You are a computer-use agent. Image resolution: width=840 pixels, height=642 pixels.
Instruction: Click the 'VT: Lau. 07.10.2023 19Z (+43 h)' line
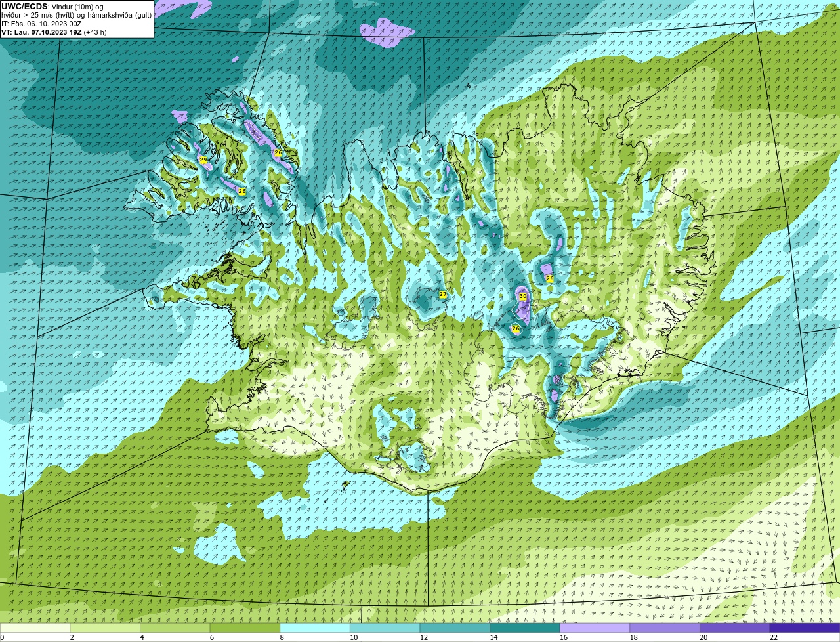(x=54, y=32)
